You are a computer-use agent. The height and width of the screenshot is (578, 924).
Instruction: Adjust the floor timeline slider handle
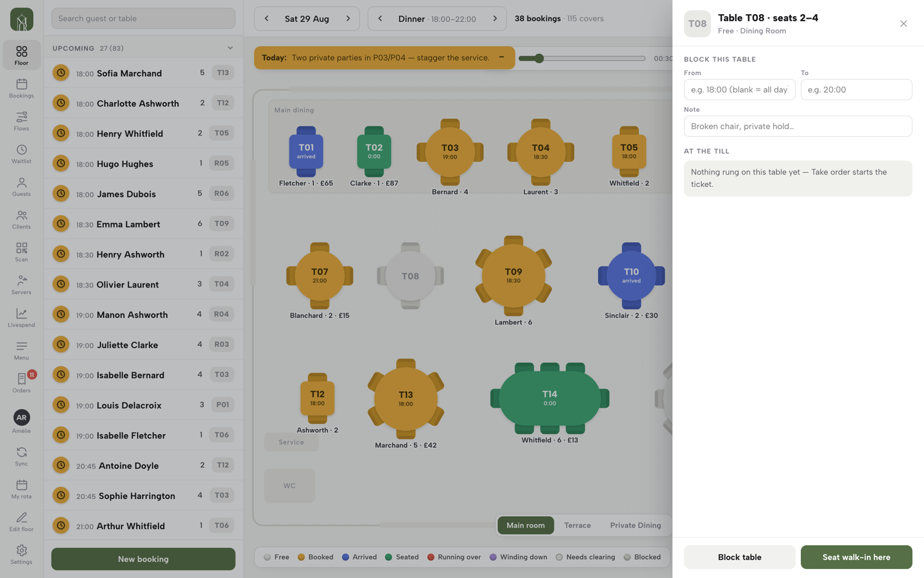pos(539,58)
